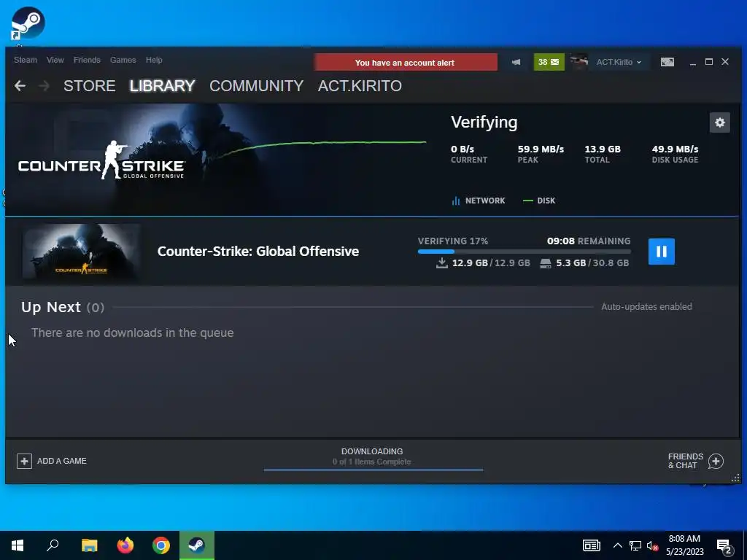
Task: Open File Explorer from taskbar
Action: click(x=89, y=545)
